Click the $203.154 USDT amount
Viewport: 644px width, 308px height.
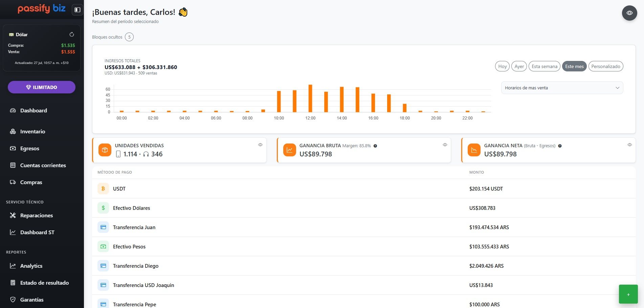pyautogui.click(x=486, y=189)
